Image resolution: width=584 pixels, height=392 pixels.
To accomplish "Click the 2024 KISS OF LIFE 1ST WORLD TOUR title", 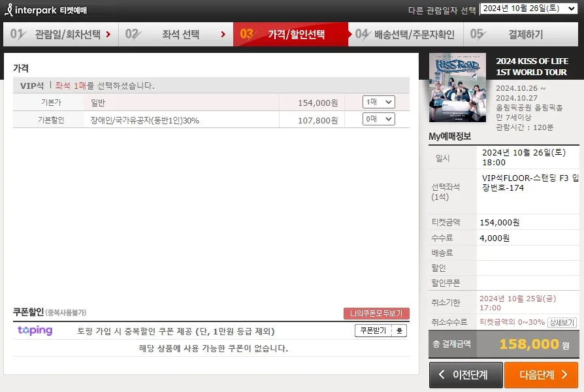I will [x=532, y=67].
